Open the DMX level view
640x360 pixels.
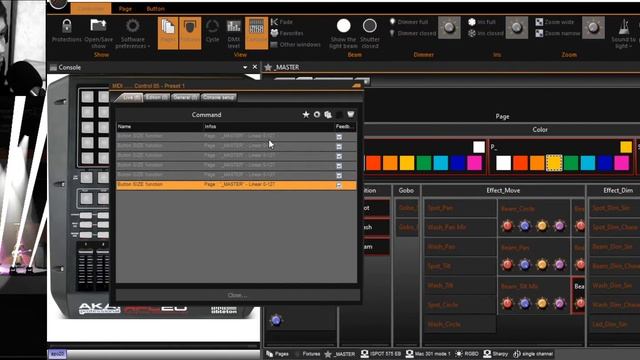point(233,33)
